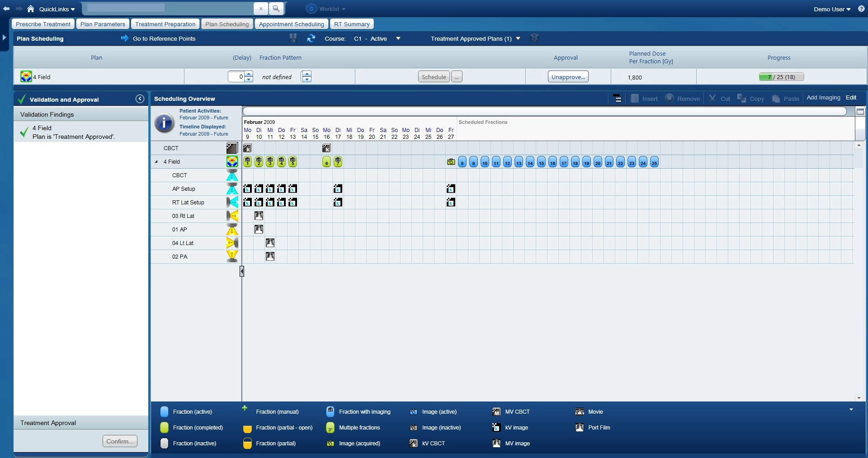The height and width of the screenshot is (458, 868).
Task: Click the home icon in top bar
Action: pyautogui.click(x=31, y=9)
